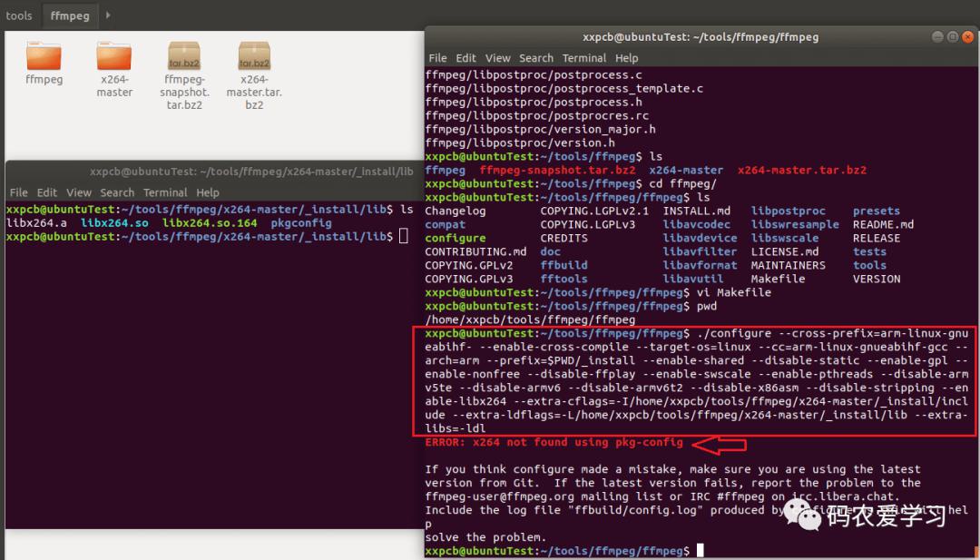Click ffmpeg-snapshot.tar.bz2 in terminal ls output
The height and width of the screenshot is (560, 980).
[x=557, y=170]
